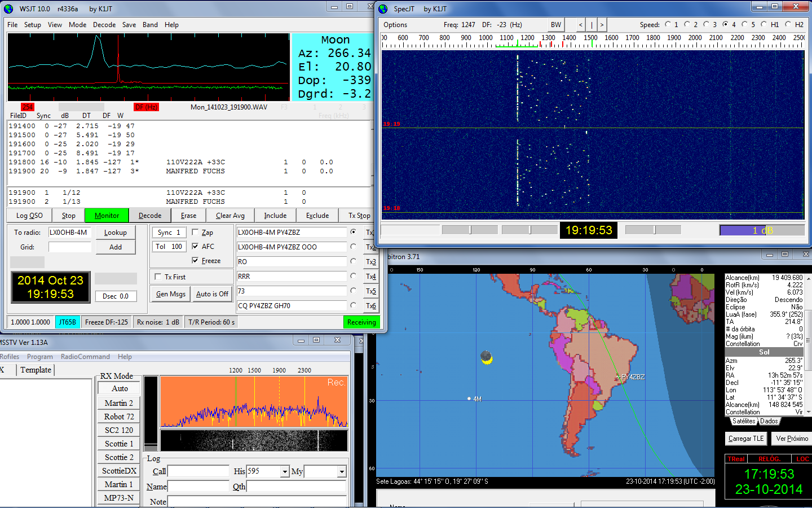Click the Call input field in Log
The image size is (812, 508).
[198, 471]
